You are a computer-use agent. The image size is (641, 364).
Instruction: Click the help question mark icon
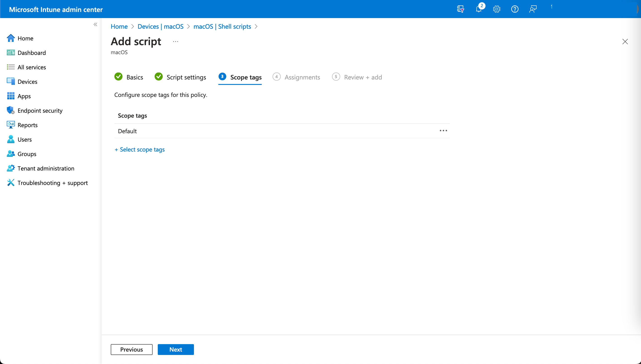coord(515,9)
